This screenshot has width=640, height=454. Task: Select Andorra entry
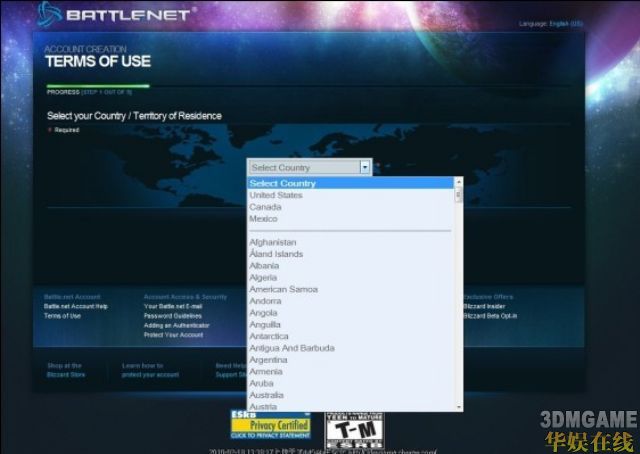tap(350, 301)
